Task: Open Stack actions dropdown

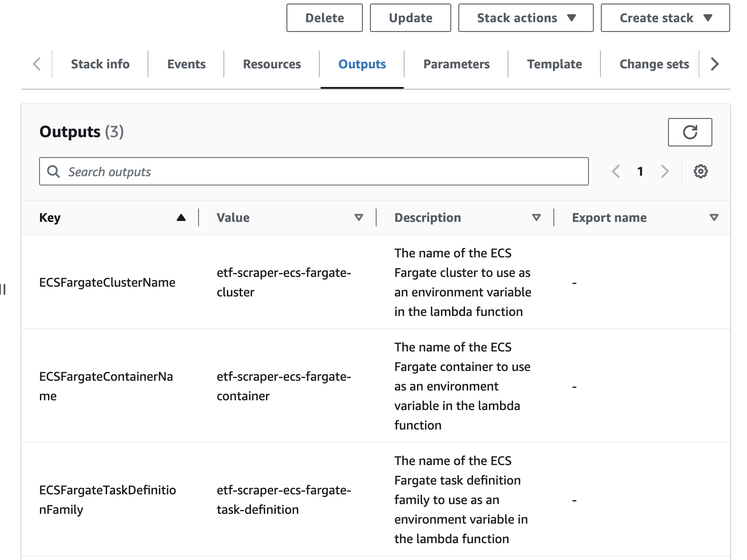Action: [526, 18]
